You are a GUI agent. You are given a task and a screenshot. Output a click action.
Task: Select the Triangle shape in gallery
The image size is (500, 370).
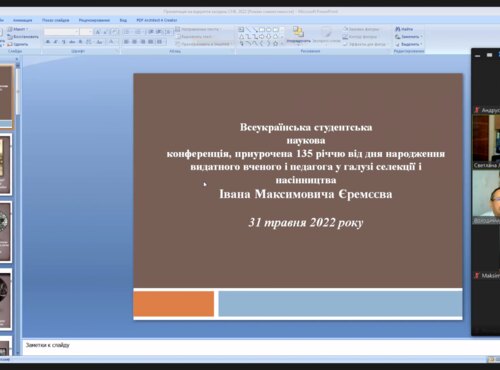[x=242, y=37]
